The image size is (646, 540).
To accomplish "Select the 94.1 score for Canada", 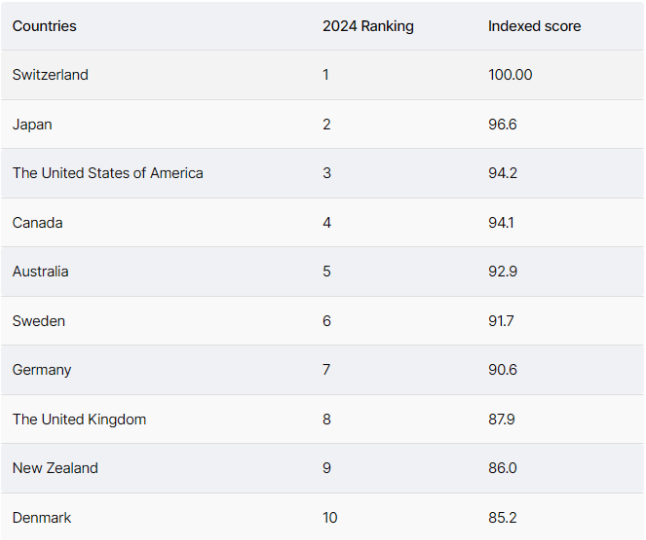I will tap(501, 222).
